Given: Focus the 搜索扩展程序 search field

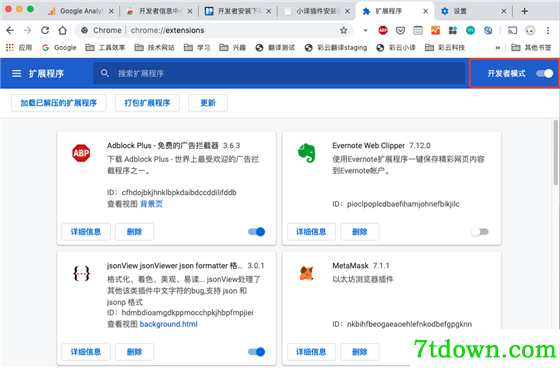Looking at the screenshot, I should 279,73.
